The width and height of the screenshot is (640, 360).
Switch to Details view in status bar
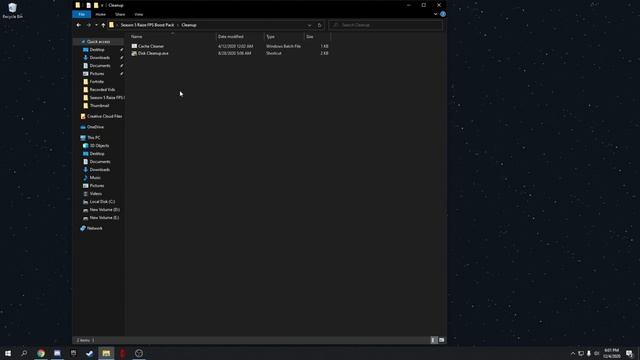(x=434, y=340)
